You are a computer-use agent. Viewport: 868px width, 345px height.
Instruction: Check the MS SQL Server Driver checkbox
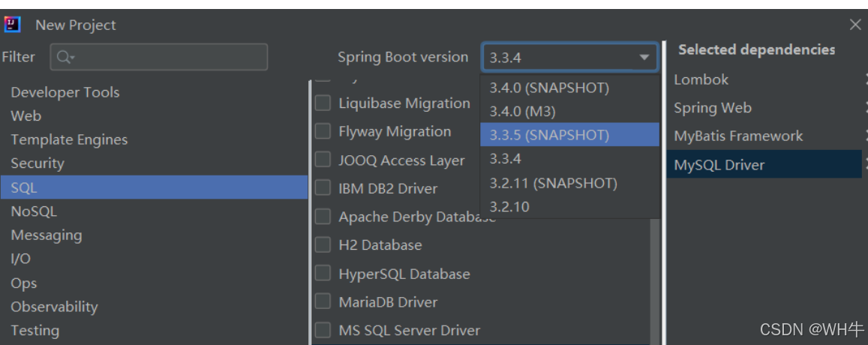pos(323,330)
